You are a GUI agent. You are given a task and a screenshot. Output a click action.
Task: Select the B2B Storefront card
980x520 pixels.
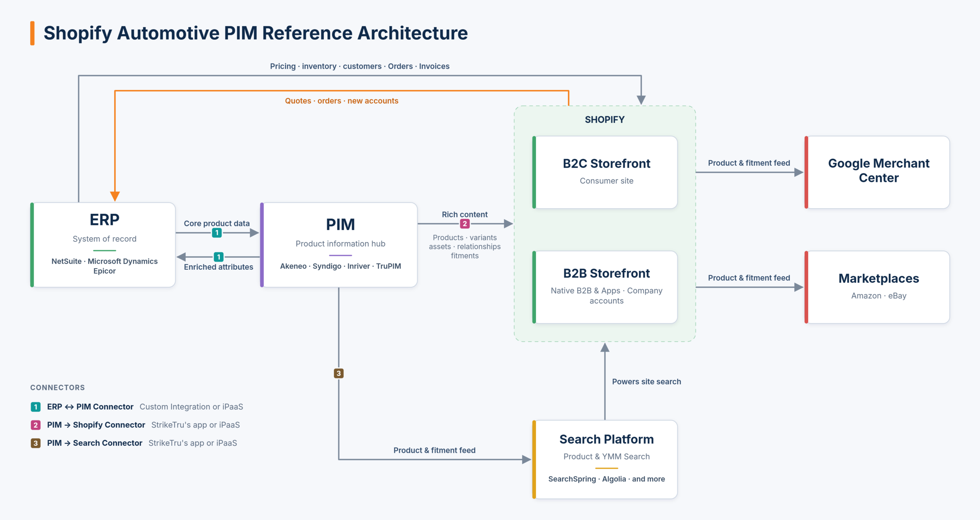(605, 287)
